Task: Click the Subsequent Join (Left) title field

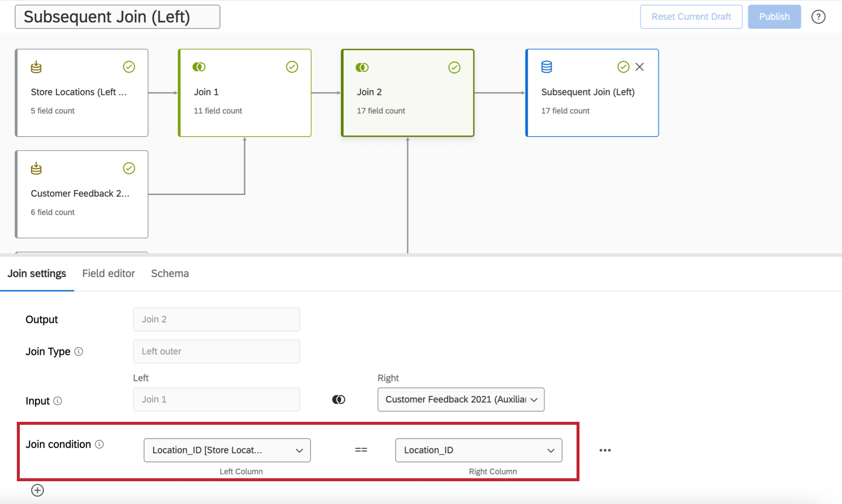Action: coord(117,17)
